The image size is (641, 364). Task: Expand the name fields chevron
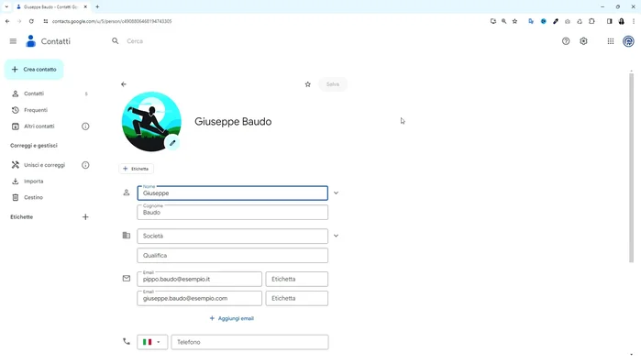click(x=336, y=193)
